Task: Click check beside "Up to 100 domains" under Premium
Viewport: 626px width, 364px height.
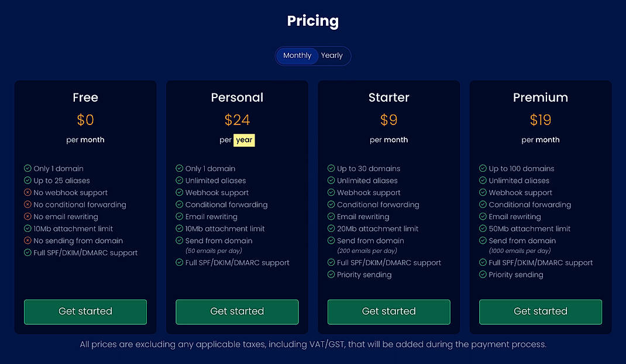Action: tap(482, 168)
